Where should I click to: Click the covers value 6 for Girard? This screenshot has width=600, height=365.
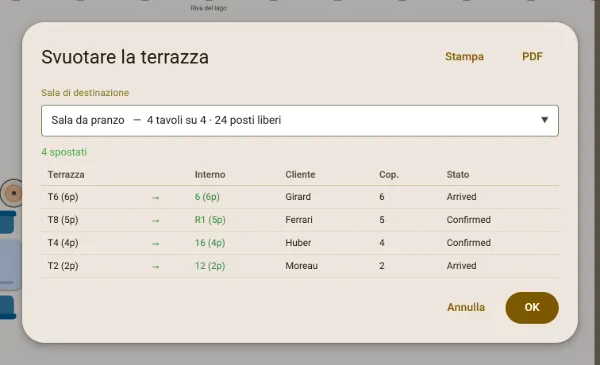[x=382, y=197]
